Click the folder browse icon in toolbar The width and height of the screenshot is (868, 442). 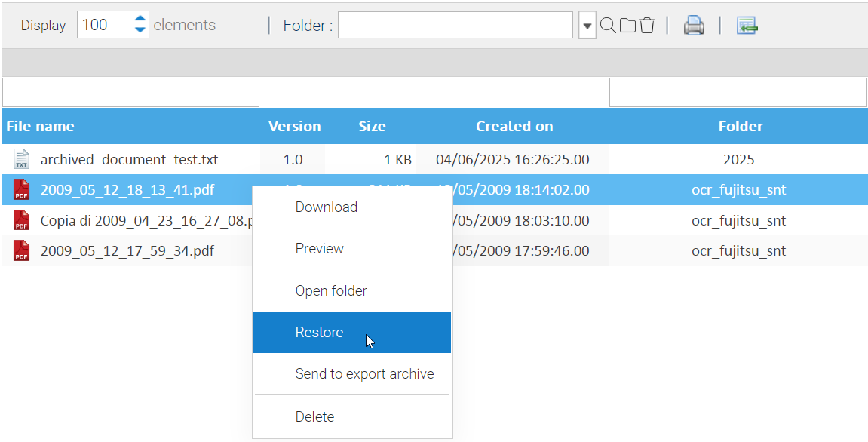click(627, 26)
